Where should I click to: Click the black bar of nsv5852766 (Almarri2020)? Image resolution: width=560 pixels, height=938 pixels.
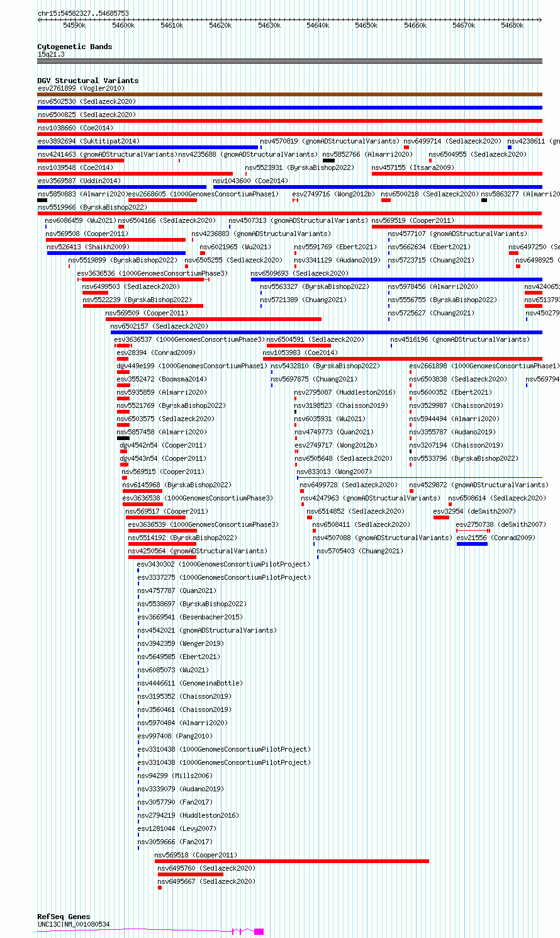328,161
